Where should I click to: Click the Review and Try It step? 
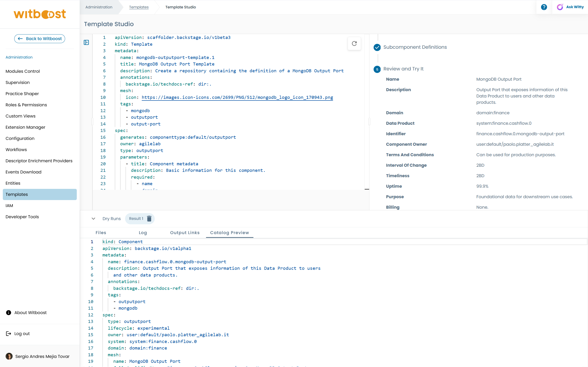click(x=403, y=69)
